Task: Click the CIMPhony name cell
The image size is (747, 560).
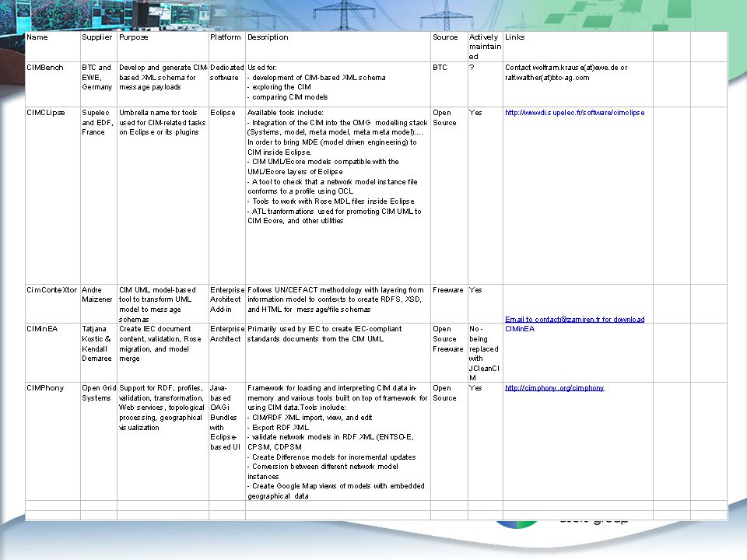Action: [52, 442]
